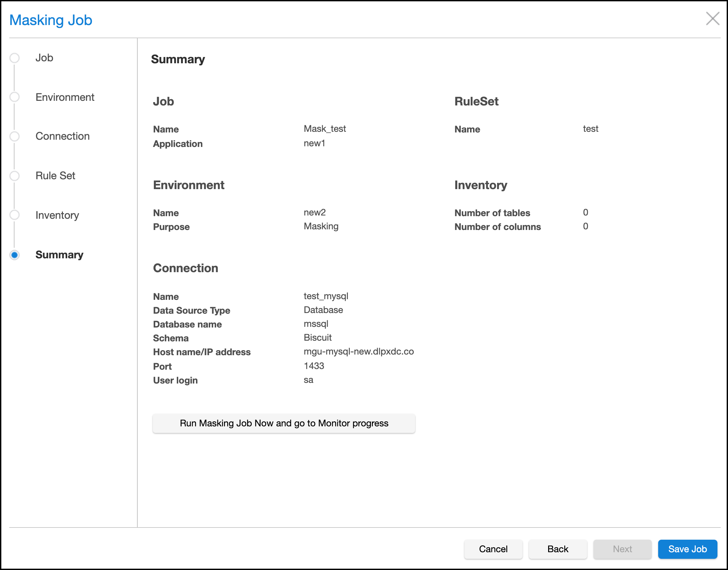Select the Connection step radio circle
728x570 pixels.
point(14,136)
